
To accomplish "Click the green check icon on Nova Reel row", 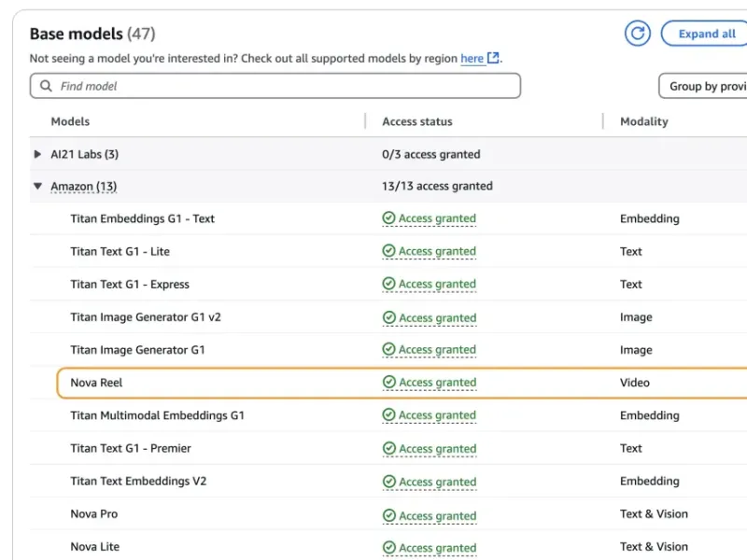I will 389,382.
